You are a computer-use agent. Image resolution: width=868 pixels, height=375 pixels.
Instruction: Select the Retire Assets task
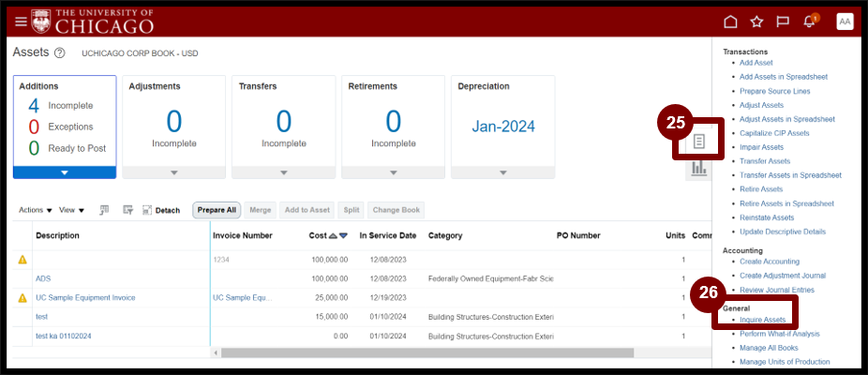(x=761, y=189)
